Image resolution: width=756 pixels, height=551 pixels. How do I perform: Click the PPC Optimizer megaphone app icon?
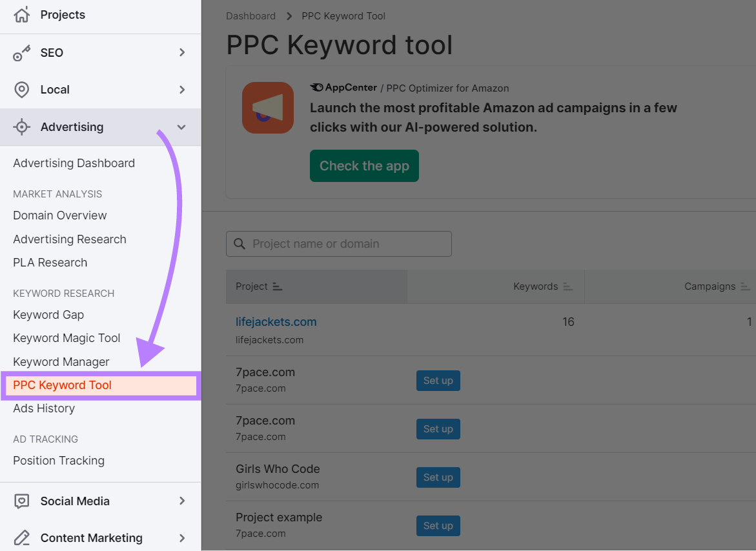(x=268, y=108)
